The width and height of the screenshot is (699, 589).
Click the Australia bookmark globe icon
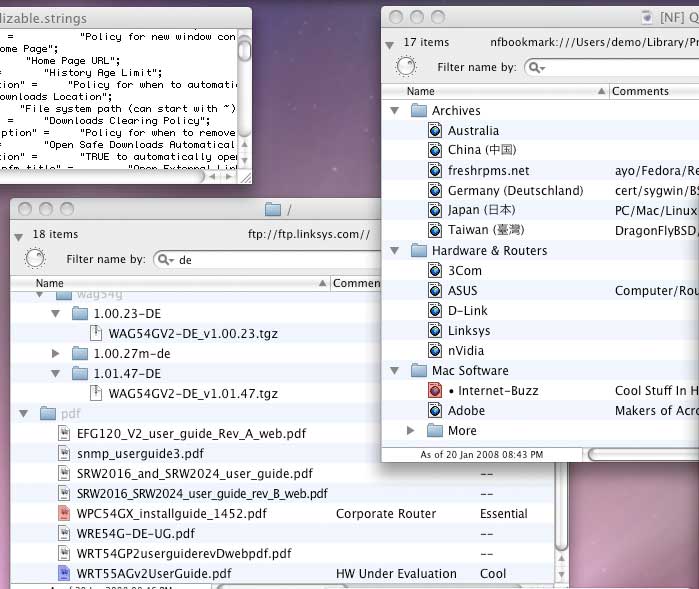tap(435, 131)
